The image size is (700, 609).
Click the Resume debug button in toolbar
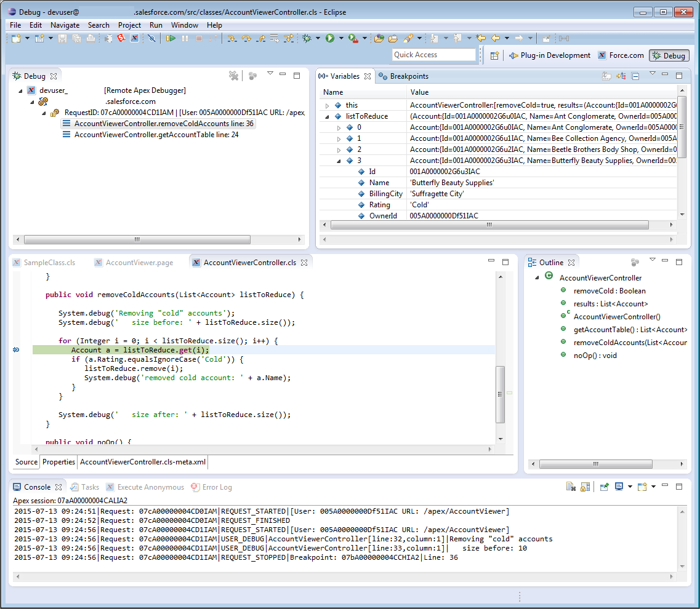tap(171, 38)
